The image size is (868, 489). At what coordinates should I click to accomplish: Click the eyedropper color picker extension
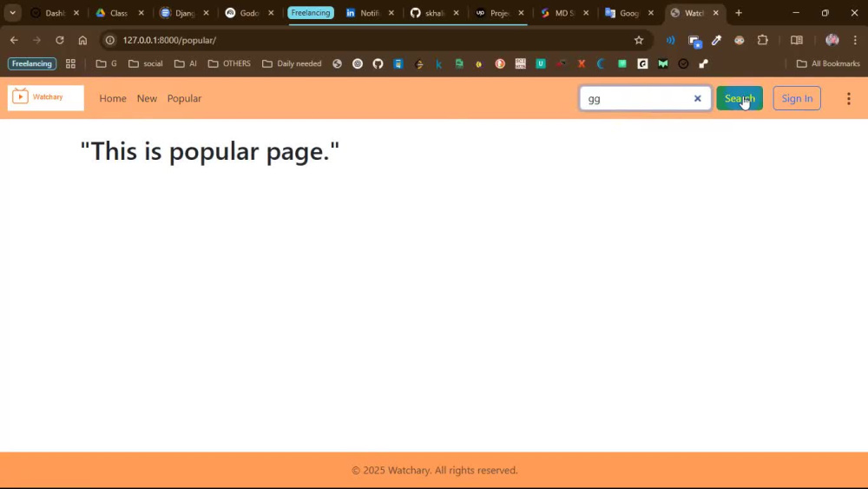(x=717, y=40)
